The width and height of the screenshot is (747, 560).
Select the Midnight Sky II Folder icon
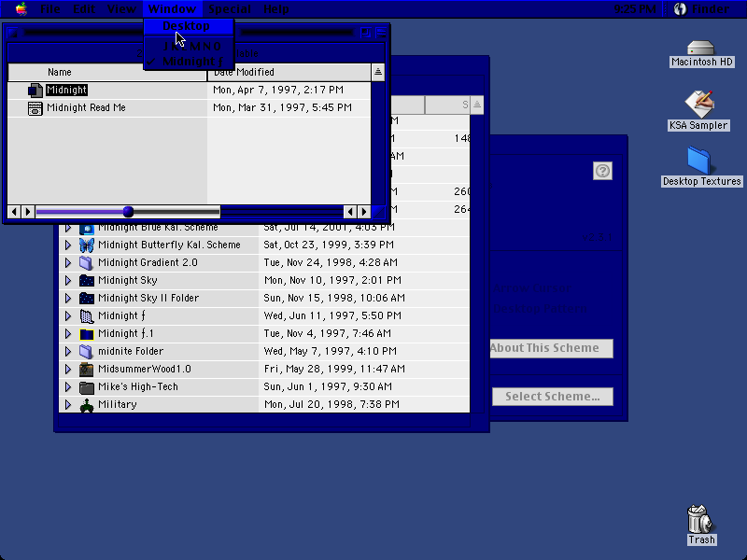tap(86, 298)
